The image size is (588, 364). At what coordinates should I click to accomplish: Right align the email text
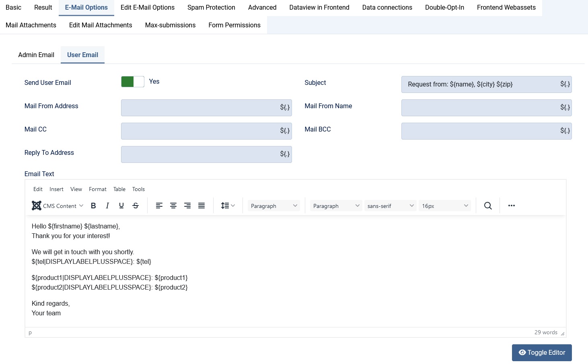187,206
